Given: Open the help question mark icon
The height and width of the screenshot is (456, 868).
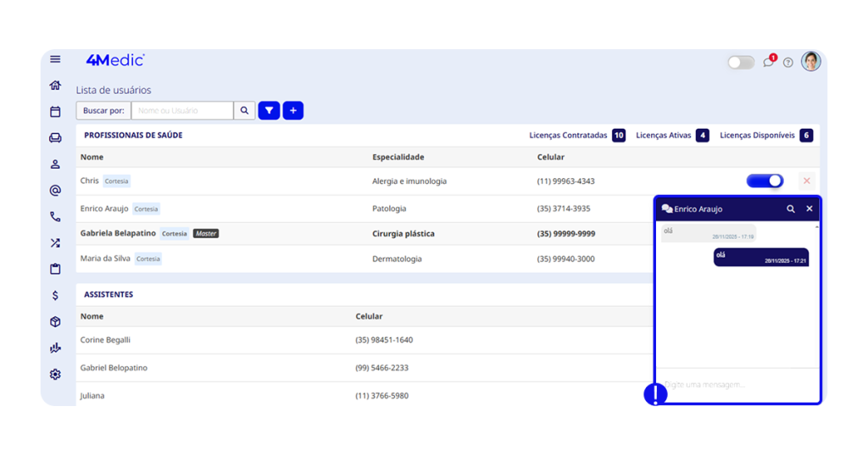Looking at the screenshot, I should 788,63.
